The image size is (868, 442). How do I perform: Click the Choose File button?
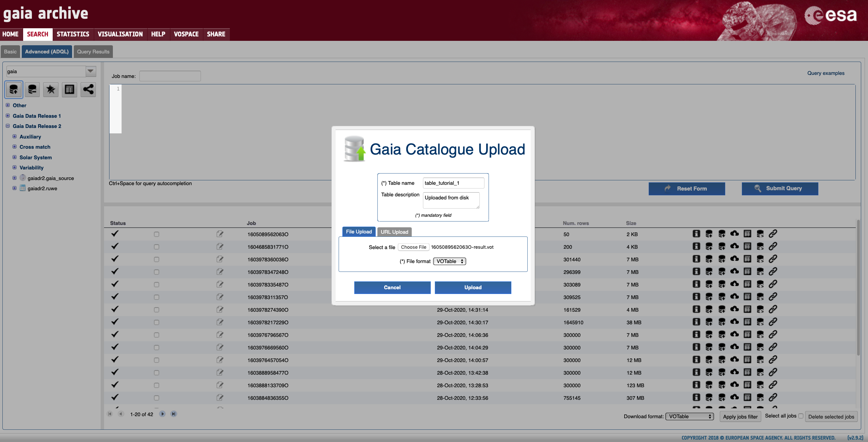tap(413, 247)
